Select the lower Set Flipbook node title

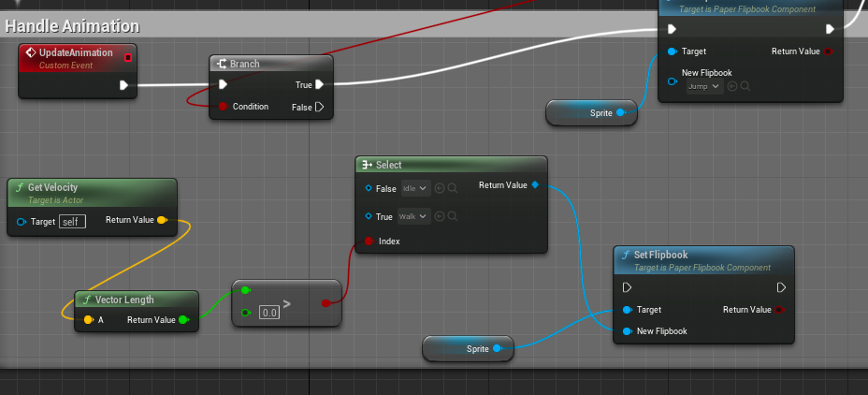tap(661, 255)
